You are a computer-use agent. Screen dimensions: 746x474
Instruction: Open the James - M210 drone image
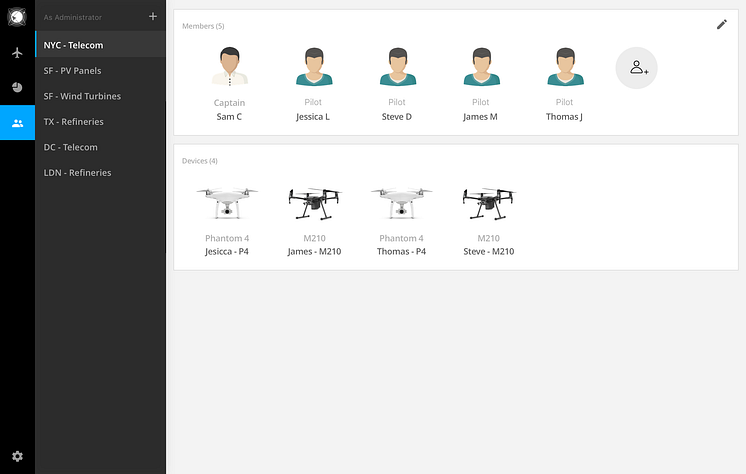point(314,204)
